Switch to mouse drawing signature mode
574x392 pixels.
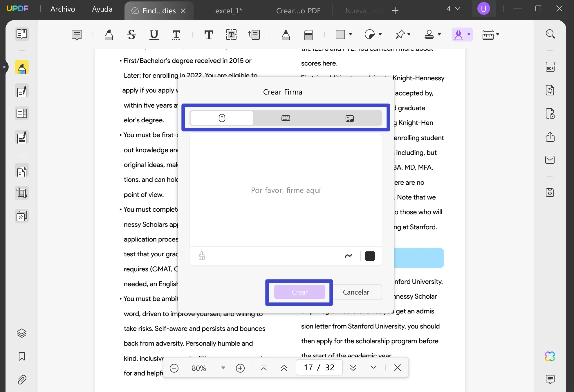(222, 118)
